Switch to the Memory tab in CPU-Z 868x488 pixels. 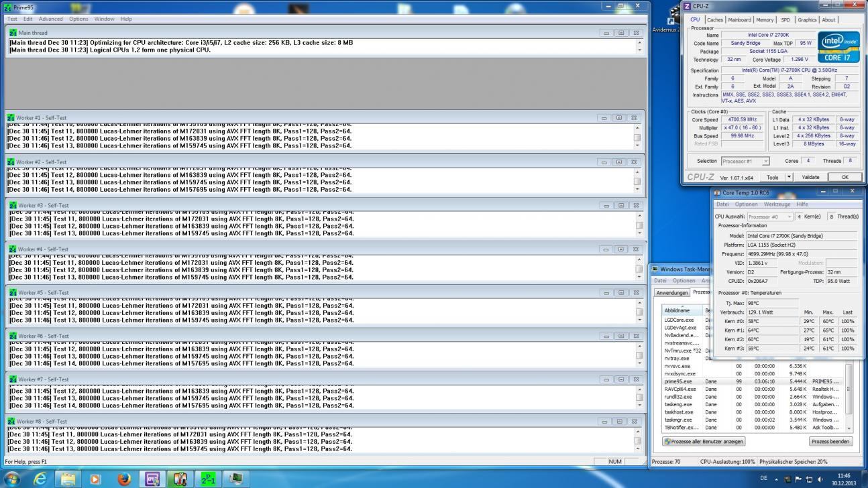click(765, 20)
